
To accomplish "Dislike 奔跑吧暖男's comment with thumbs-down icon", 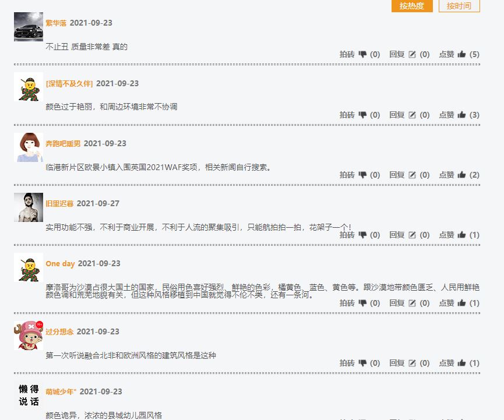I will 362,175.
